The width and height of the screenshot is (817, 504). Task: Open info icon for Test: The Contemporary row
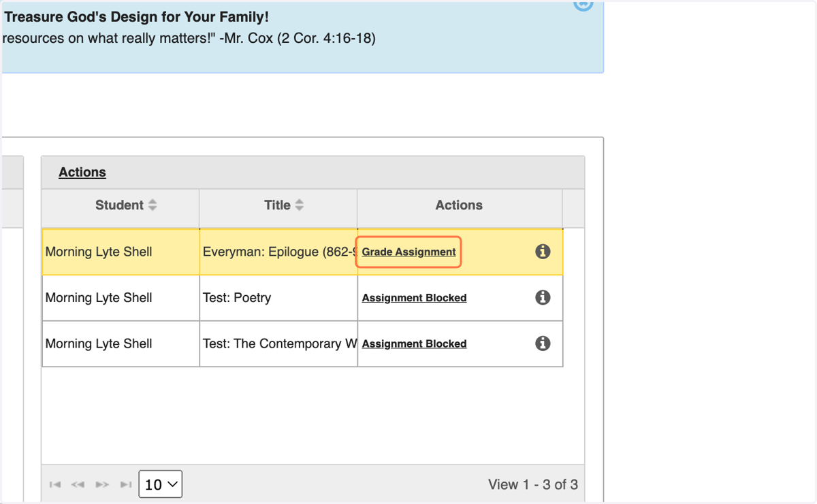pyautogui.click(x=543, y=343)
